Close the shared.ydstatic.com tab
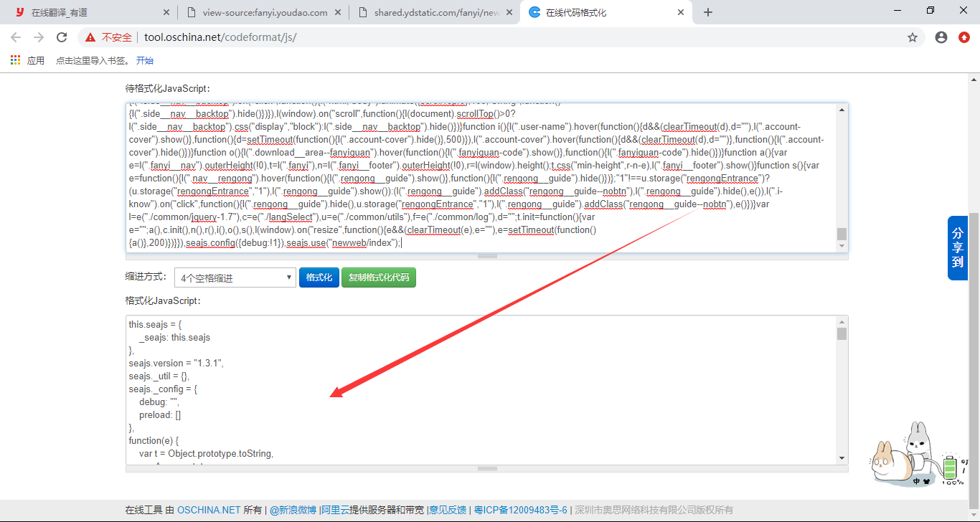 click(509, 12)
